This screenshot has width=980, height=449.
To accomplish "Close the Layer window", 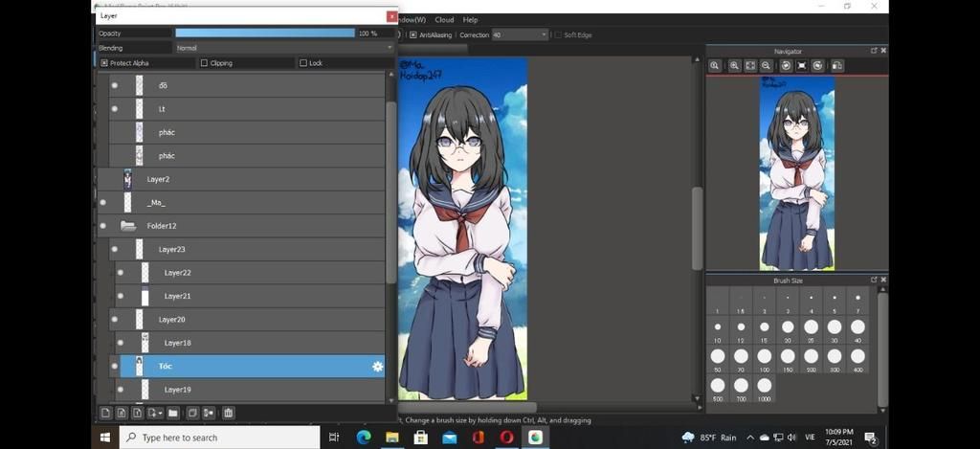I will pos(391,16).
